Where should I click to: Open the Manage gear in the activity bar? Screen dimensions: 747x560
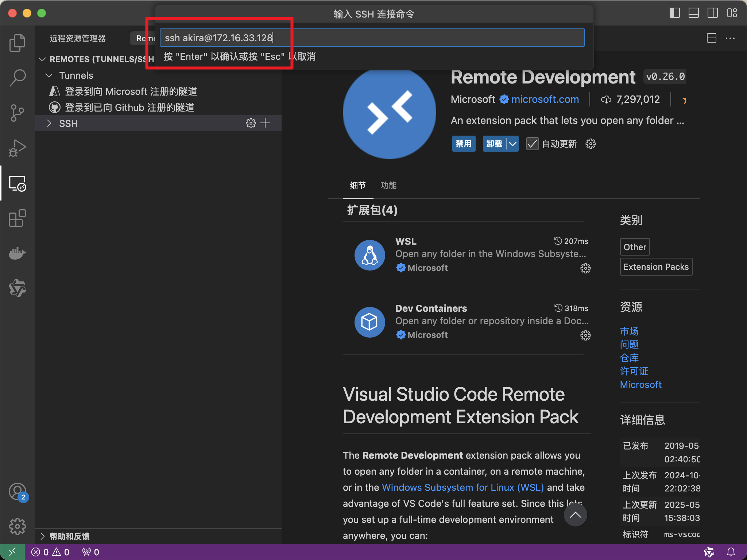[x=17, y=526]
